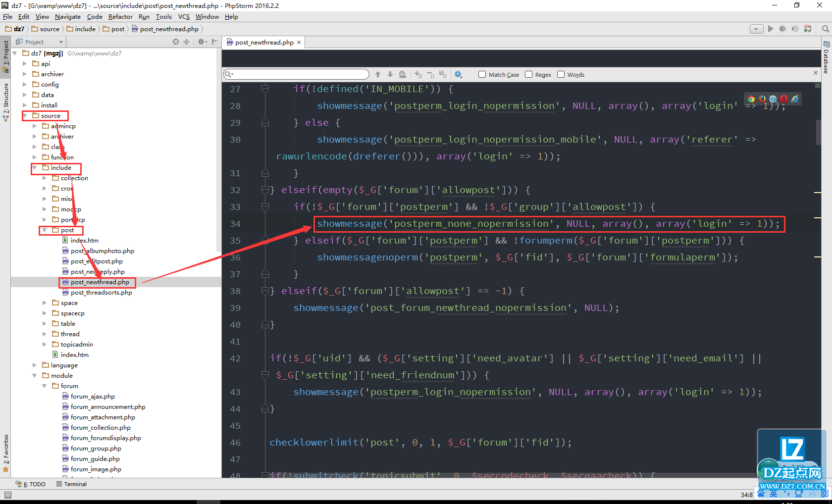Viewport: 832px width, 504px height.
Task: Open the TODO tool window
Action: (31, 484)
